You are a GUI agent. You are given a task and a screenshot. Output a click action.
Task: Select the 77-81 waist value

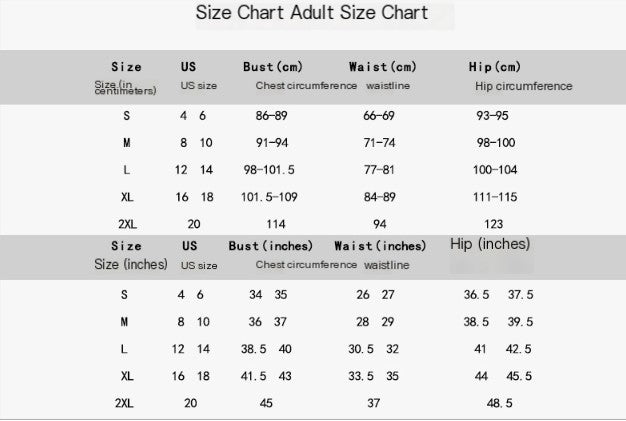tap(380, 170)
